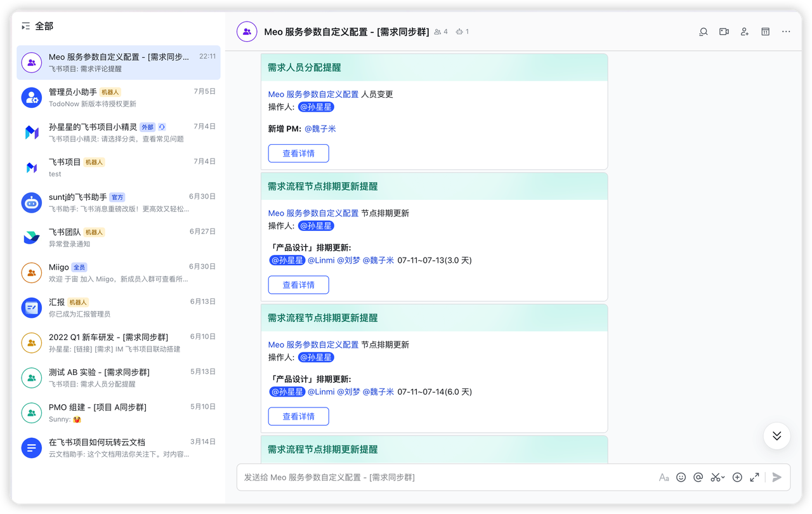Viewport: 812px width, 514px height.
Task: Open the group calendar icon
Action: click(x=766, y=32)
